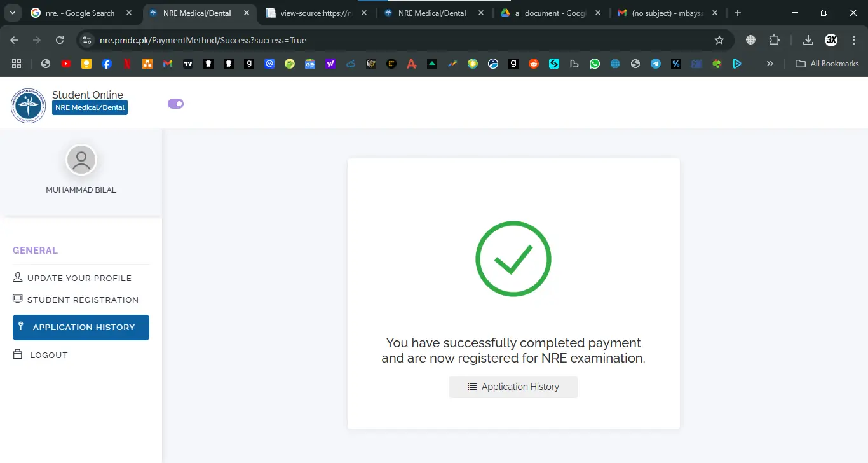
Task: Click the lock icon next to LOGOUT
Action: point(17,354)
